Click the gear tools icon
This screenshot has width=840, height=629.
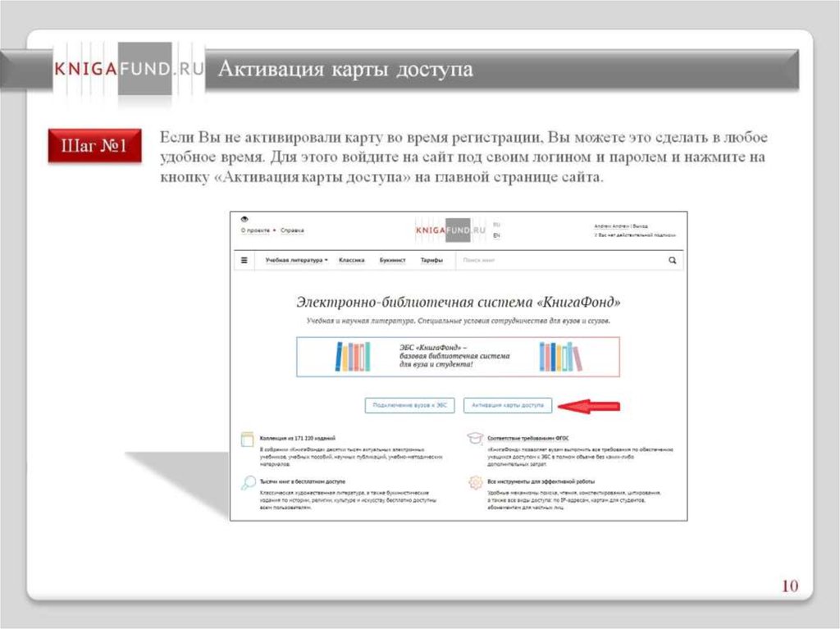click(x=475, y=483)
